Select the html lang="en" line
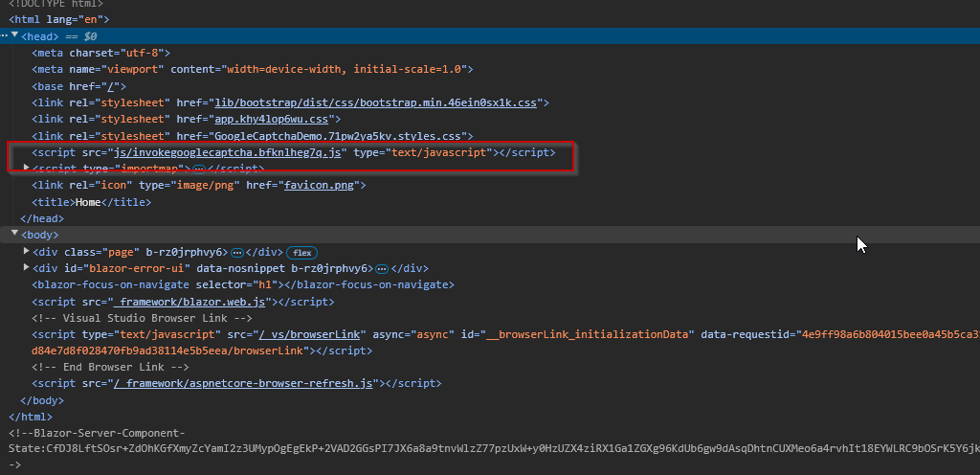The image size is (980, 475). click(x=58, y=19)
